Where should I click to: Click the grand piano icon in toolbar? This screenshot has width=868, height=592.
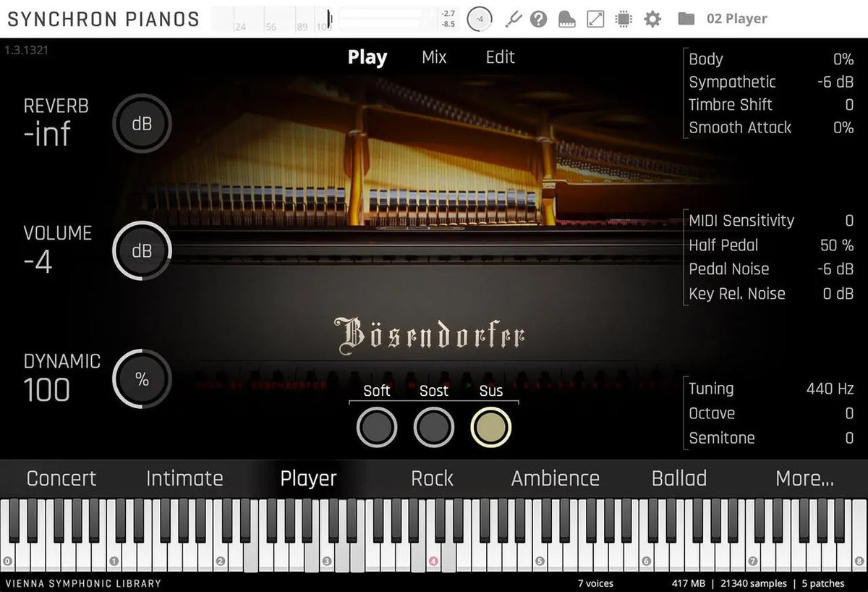click(566, 19)
